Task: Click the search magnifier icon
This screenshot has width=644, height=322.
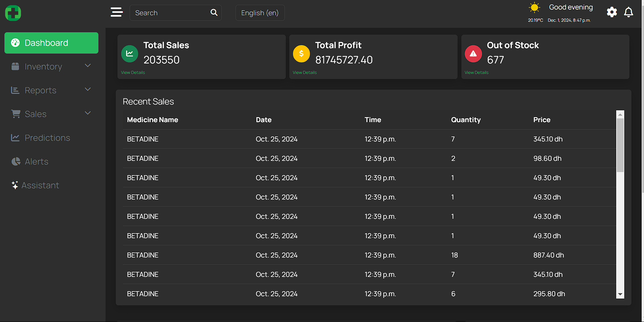Action: click(x=214, y=13)
